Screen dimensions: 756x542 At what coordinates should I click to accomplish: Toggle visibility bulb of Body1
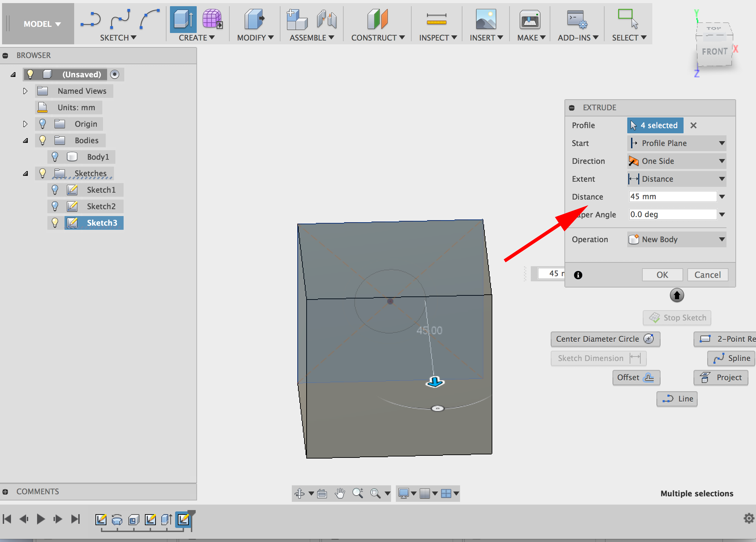tap(55, 157)
